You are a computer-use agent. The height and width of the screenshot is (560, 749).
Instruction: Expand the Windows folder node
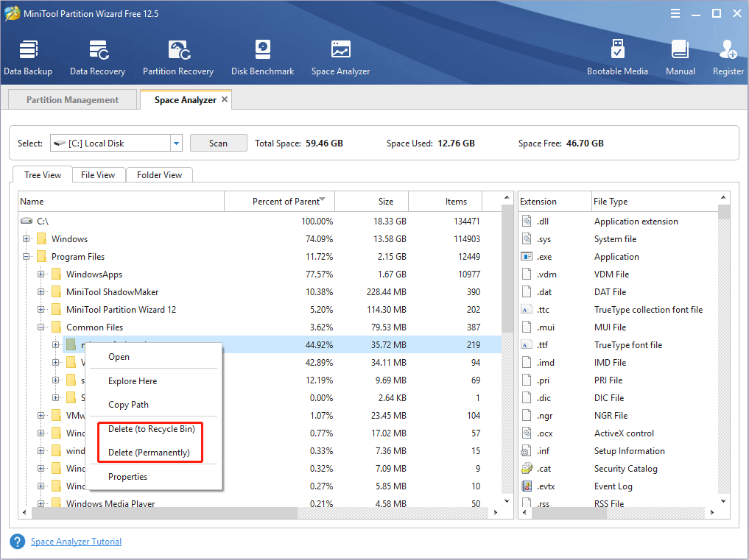click(x=27, y=238)
